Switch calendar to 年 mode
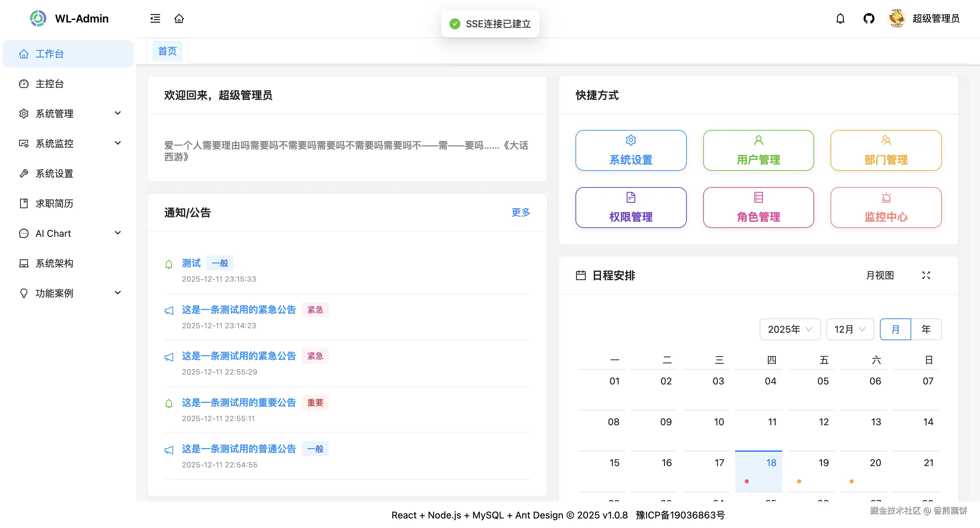Screen dimensions: 980x528 (926, 329)
